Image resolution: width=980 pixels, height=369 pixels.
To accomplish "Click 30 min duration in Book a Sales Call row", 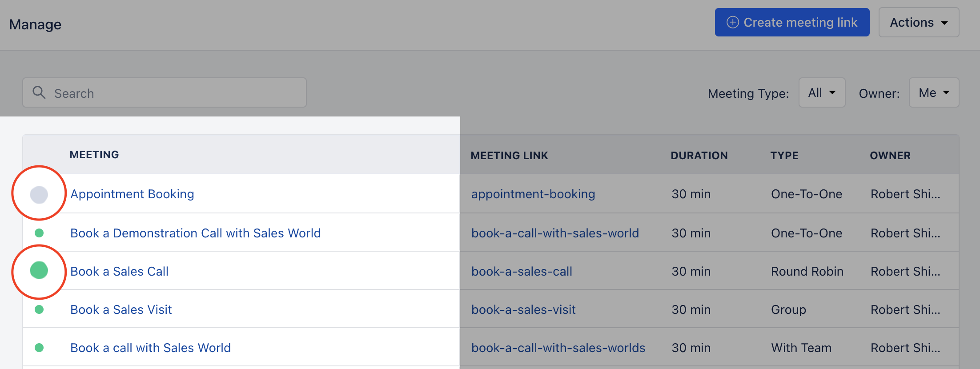I will 691,271.
